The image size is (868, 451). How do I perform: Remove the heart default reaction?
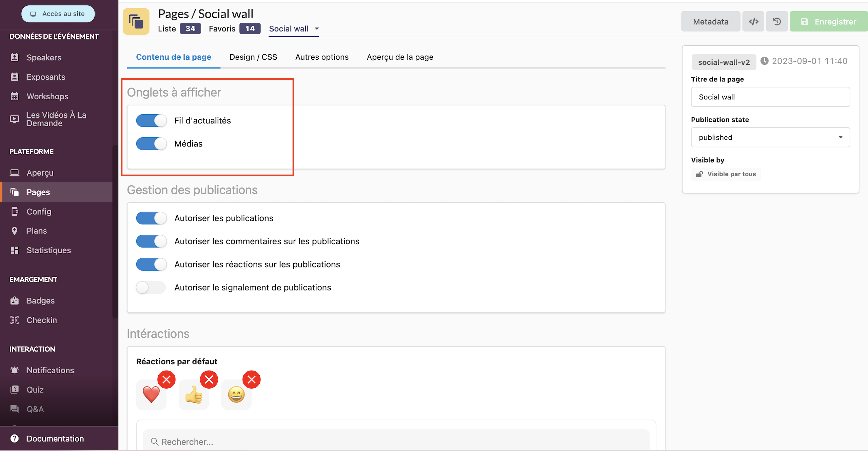pyautogui.click(x=166, y=379)
